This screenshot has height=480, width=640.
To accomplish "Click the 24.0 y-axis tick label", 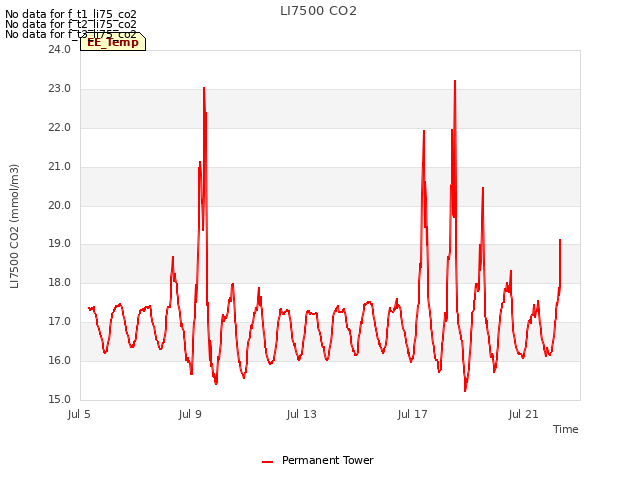I will click(60, 49).
